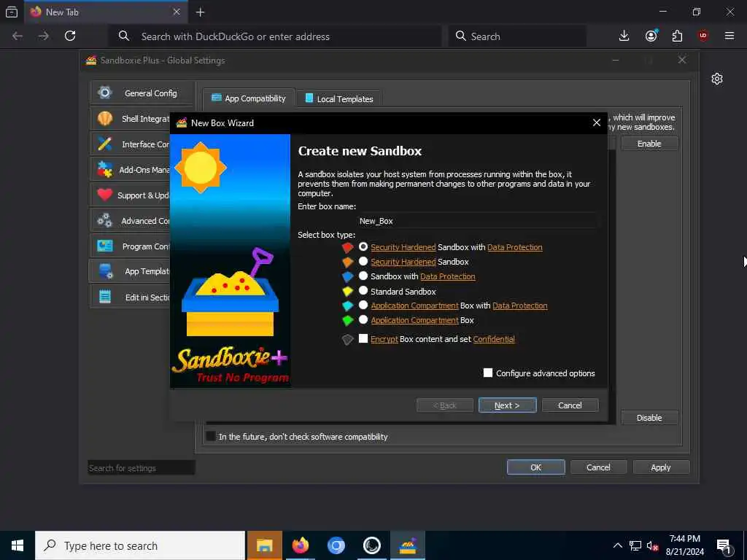Viewport: 747px width, 560px height.
Task: Open Support & Updates settings section
Action: (131, 195)
